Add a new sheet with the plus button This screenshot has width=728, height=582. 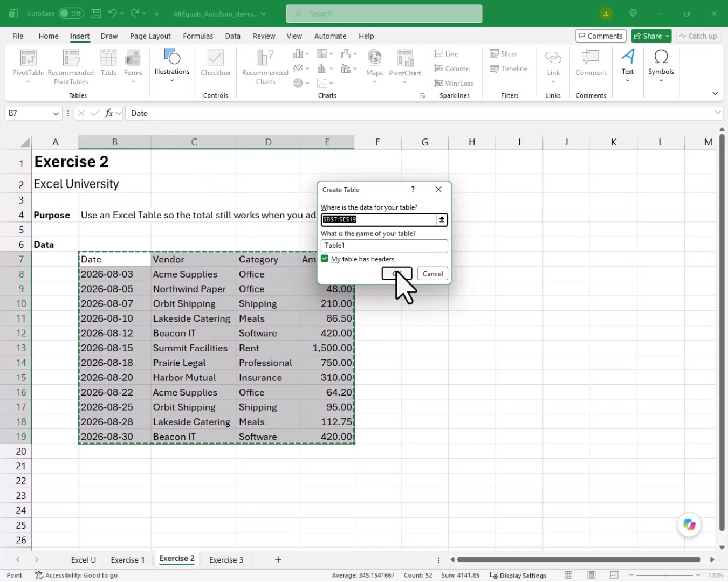coord(278,560)
